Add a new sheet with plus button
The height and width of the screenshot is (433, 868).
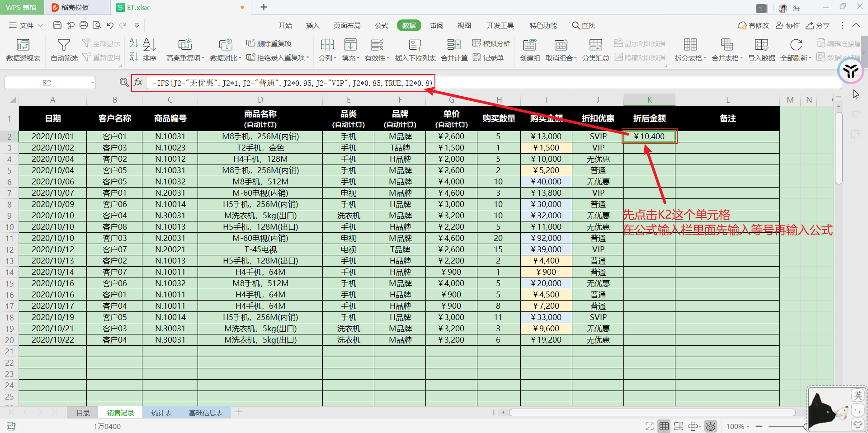238,412
